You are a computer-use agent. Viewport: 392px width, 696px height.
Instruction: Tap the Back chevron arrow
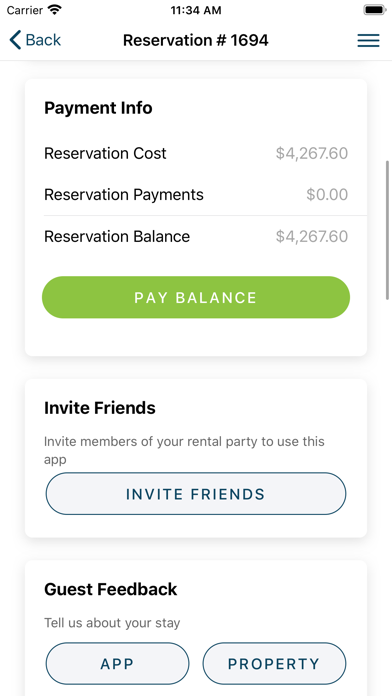point(15,40)
